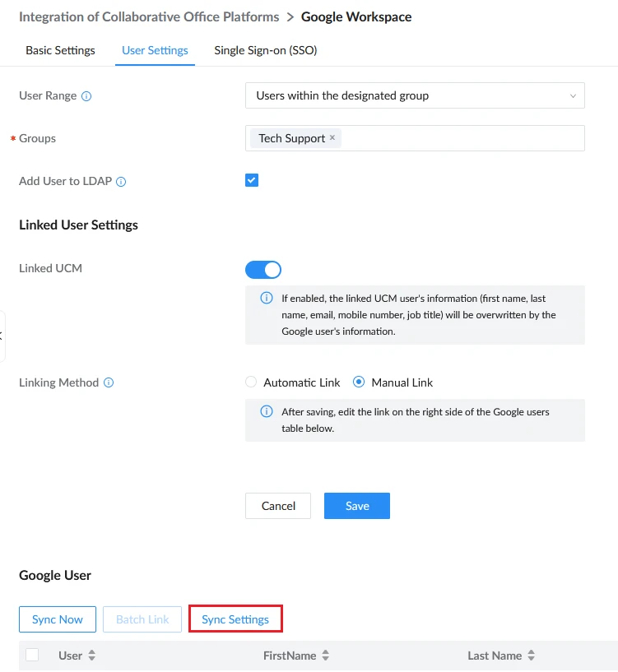Open the User Range info tooltip icon
Viewport: 618px width, 672px height.
click(86, 96)
